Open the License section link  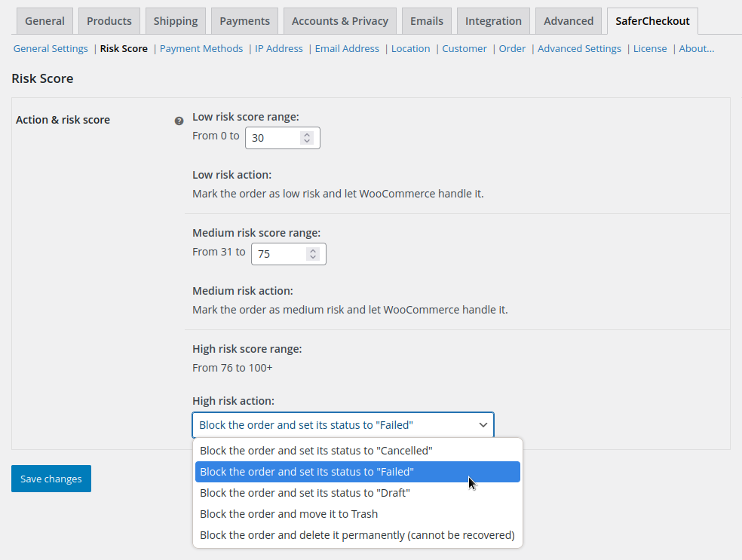[x=650, y=49]
